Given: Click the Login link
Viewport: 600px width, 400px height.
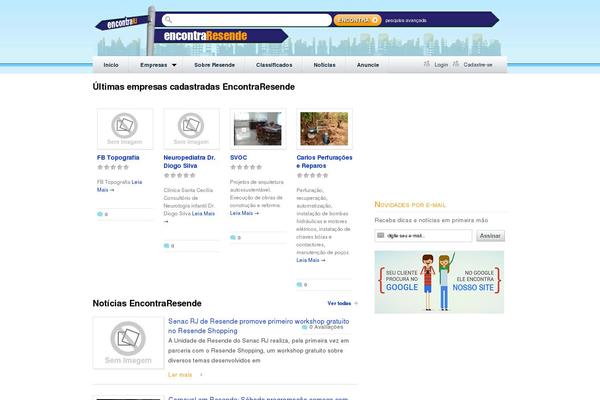Looking at the screenshot, I should click(x=441, y=65).
